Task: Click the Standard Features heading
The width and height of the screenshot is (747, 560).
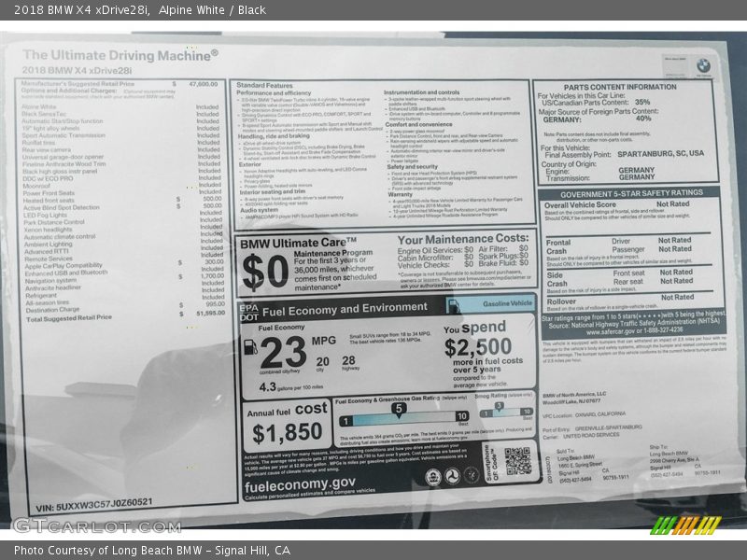Action: tap(264, 85)
